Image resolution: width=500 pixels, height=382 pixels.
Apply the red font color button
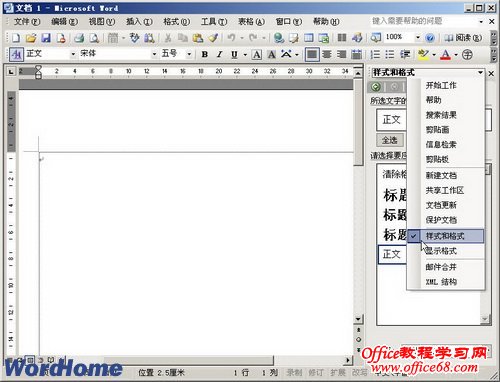pos(446,55)
